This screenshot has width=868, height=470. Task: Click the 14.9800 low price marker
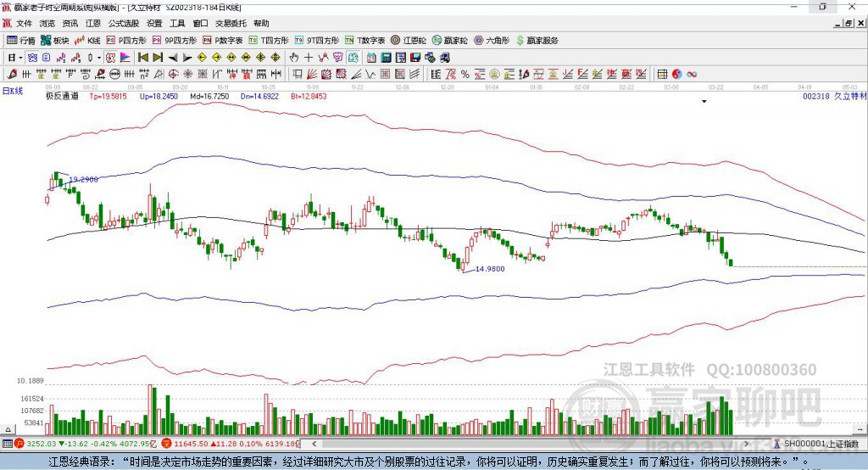(490, 269)
